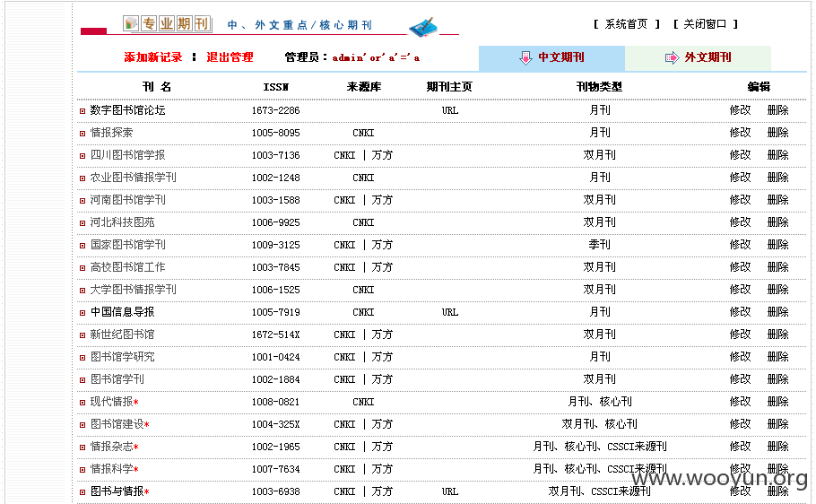Click 退出管理 to log out
Image resolution: width=816 pixels, height=504 pixels.
[x=230, y=57]
